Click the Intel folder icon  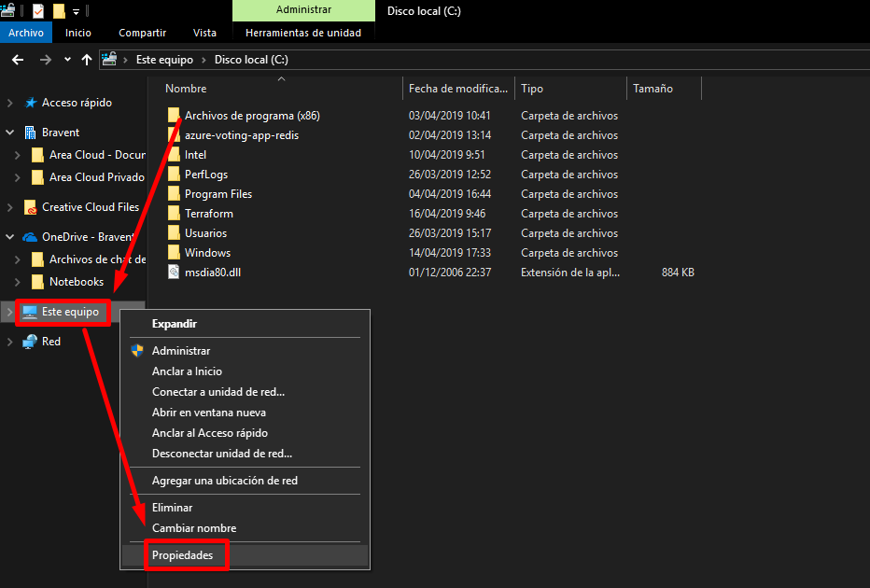[174, 155]
